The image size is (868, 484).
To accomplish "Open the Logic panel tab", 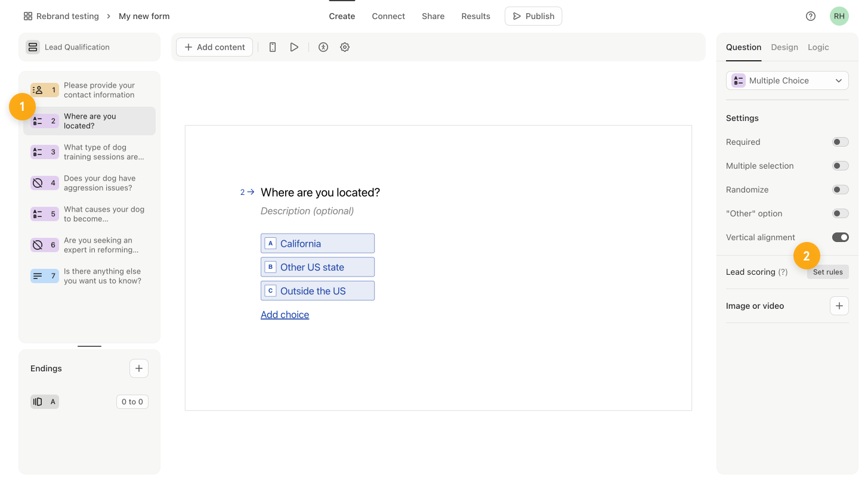I will click(x=818, y=47).
